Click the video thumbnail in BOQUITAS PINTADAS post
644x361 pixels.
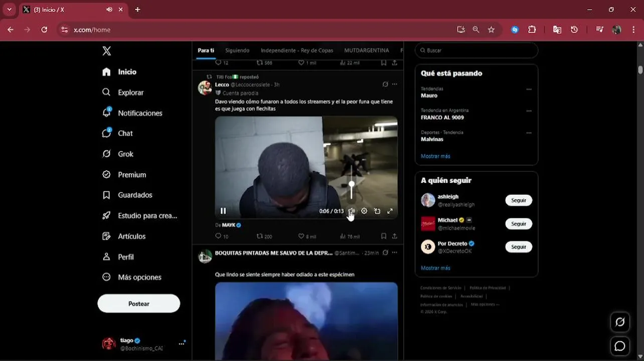[306, 321]
